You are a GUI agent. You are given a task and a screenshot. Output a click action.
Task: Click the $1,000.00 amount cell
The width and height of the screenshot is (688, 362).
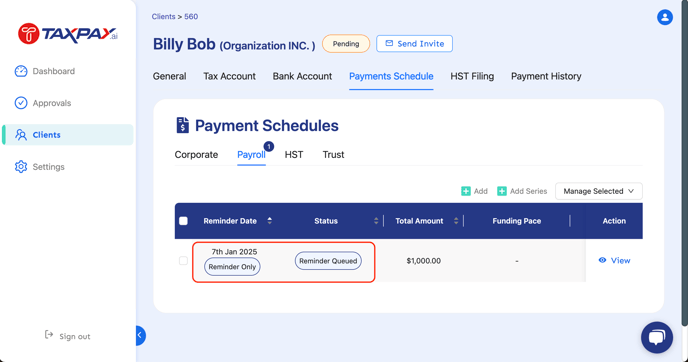[423, 261]
